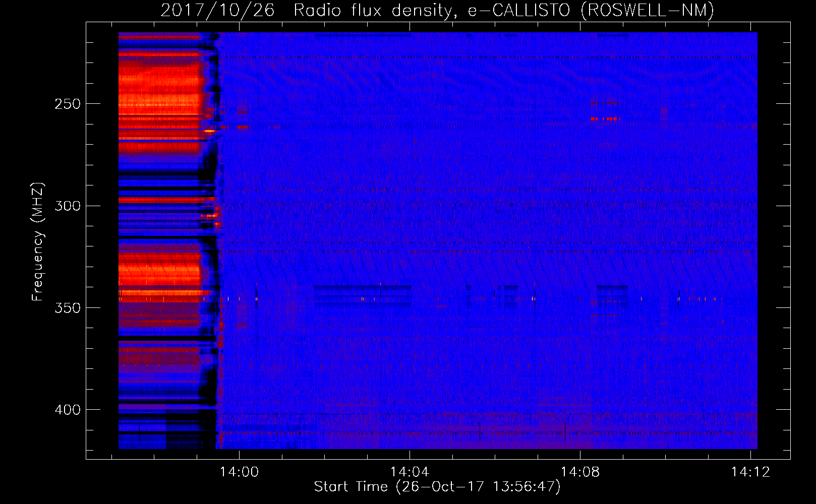
Task: Select the 'e-CALLISTO (ROSWELL-NM)' title text
Action: 591,11
